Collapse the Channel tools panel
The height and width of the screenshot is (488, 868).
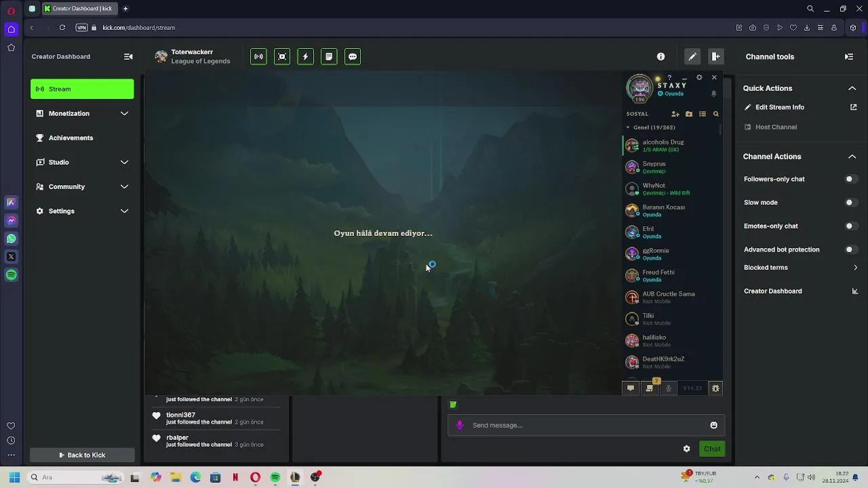(849, 57)
